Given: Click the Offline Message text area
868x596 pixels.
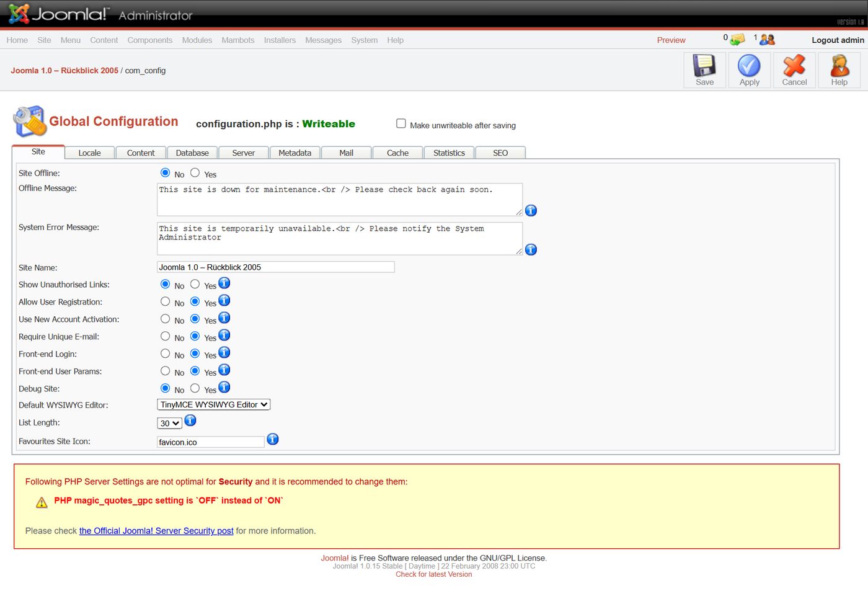Looking at the screenshot, I should pyautogui.click(x=340, y=199).
